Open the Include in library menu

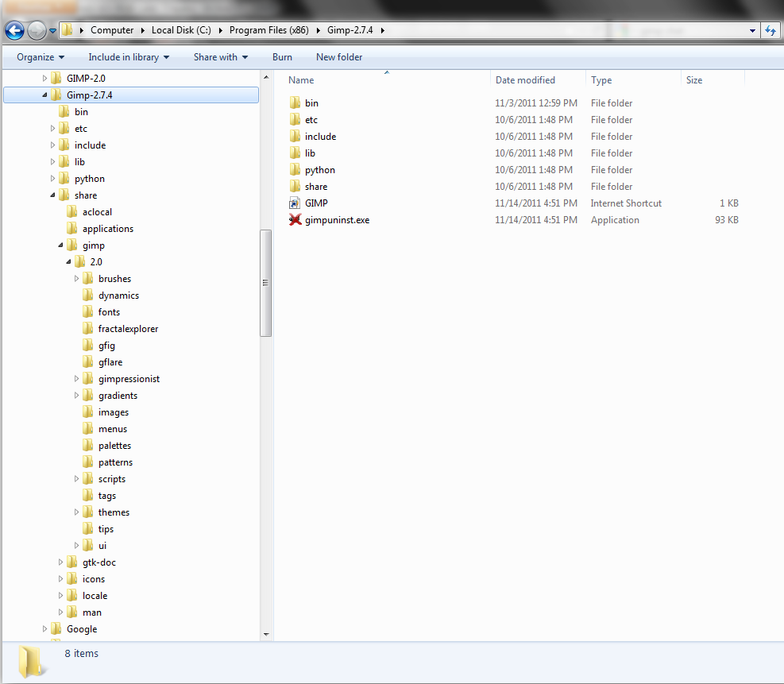(129, 57)
